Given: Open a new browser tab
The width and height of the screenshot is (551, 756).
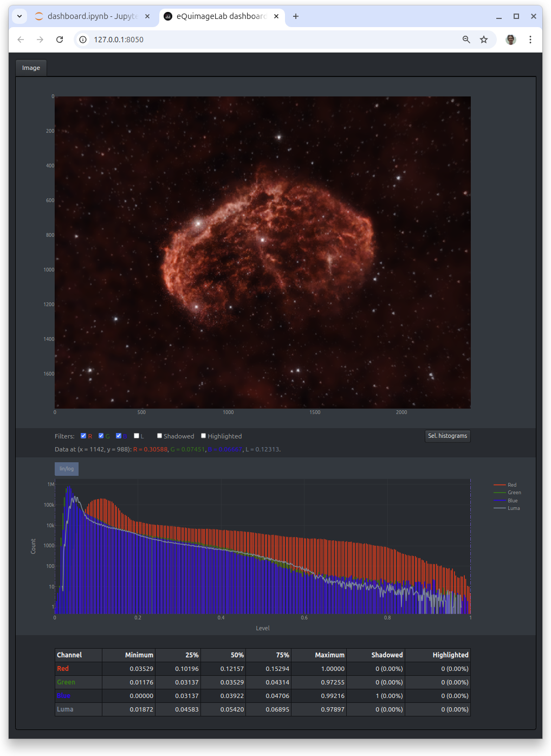Looking at the screenshot, I should (296, 16).
